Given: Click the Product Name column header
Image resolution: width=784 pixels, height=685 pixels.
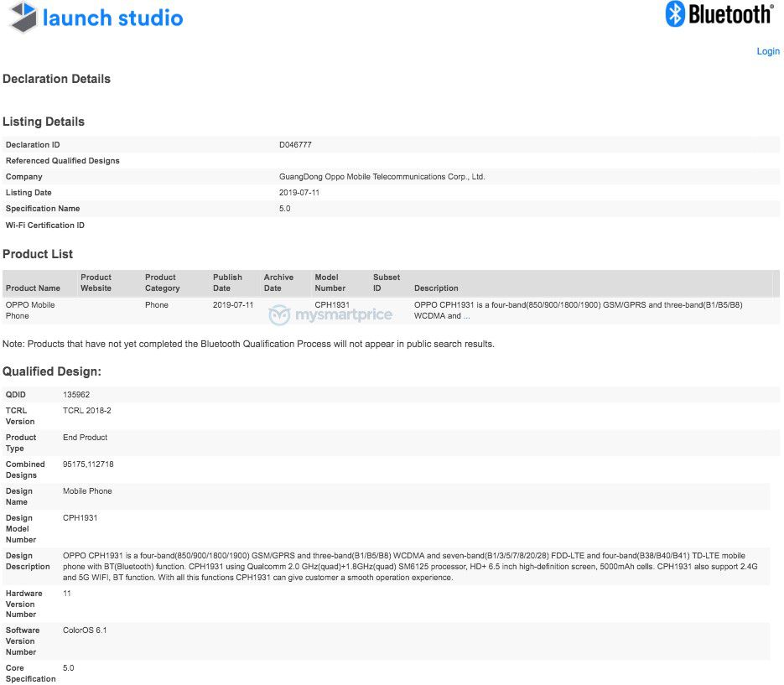Looking at the screenshot, I should point(33,288).
